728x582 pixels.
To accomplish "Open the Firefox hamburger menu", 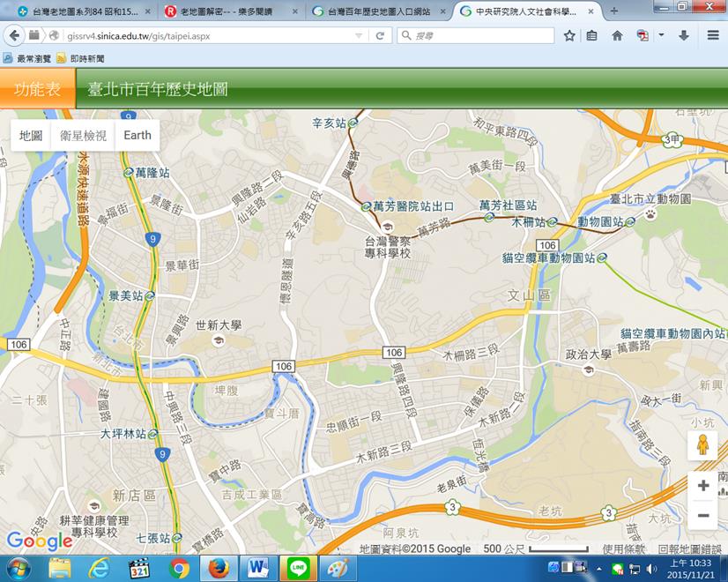I will pos(713,35).
